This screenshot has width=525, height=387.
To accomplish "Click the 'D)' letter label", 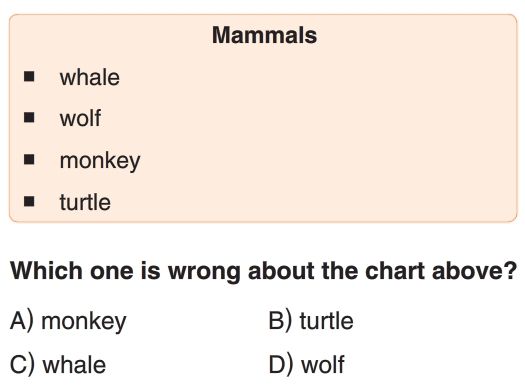I will [281, 364].
